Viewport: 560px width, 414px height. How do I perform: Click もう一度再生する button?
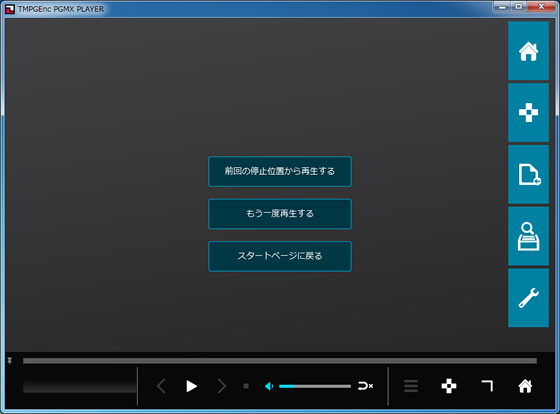point(280,214)
